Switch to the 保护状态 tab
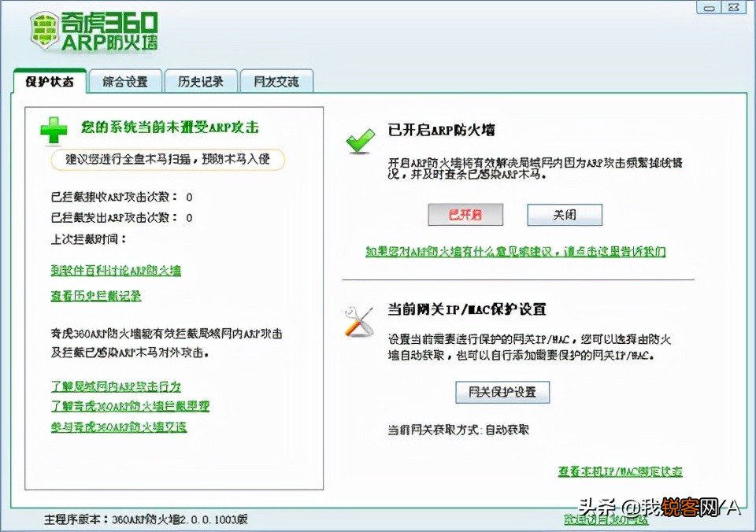The width and height of the screenshot is (756, 532). tap(50, 81)
